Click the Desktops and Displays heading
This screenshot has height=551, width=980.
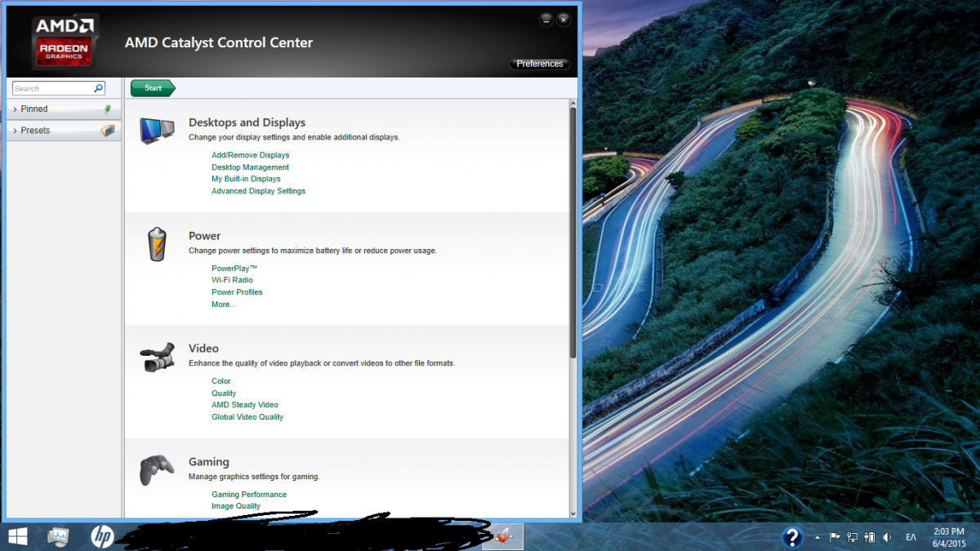[x=247, y=122]
